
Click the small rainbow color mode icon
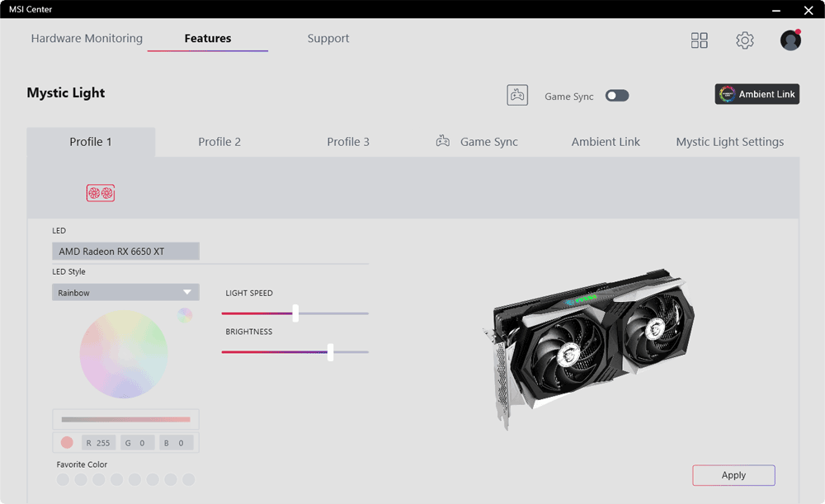185,314
